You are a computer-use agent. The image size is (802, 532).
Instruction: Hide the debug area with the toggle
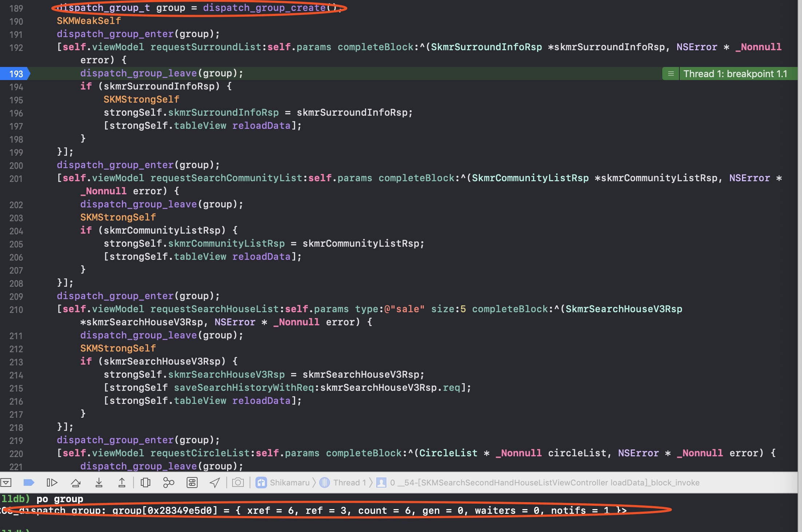point(6,483)
